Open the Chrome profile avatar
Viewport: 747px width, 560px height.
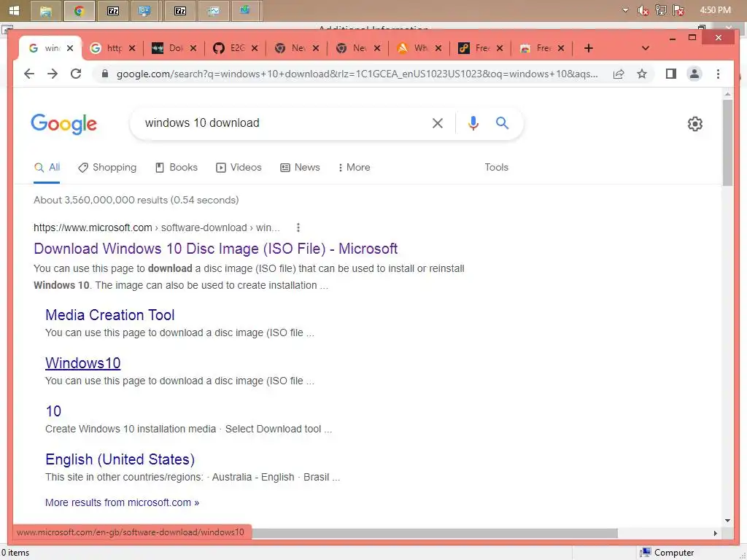[694, 74]
